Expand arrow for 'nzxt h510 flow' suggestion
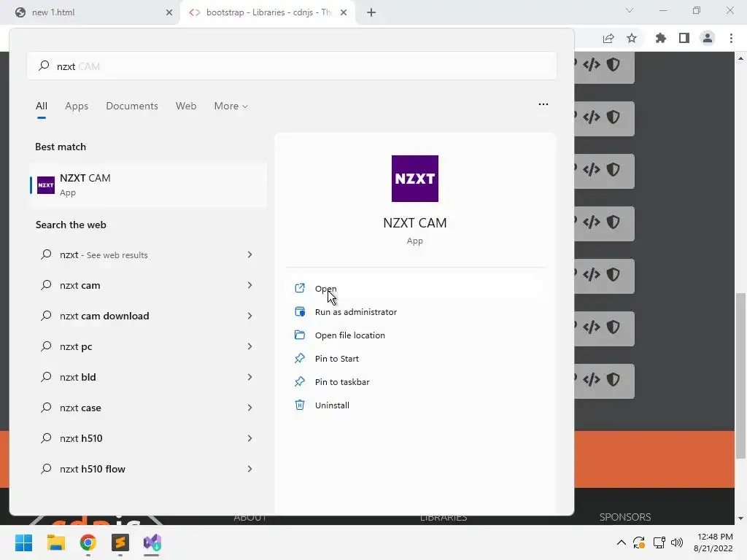The width and height of the screenshot is (747, 560). click(x=249, y=469)
